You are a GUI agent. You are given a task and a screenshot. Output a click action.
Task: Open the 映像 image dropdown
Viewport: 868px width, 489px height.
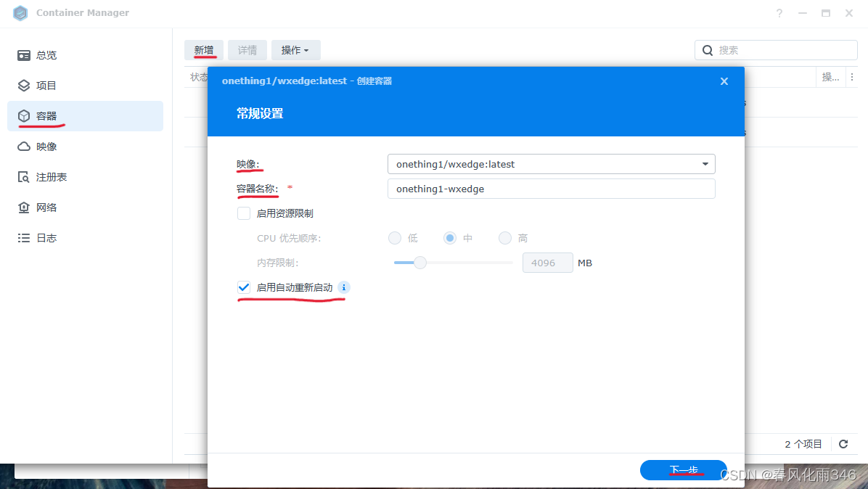(x=552, y=164)
